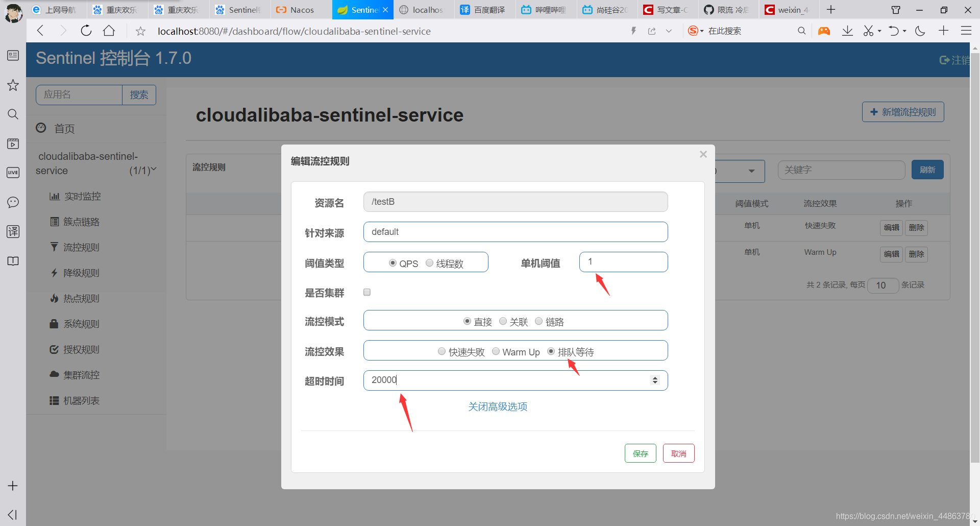The width and height of the screenshot is (980, 526).
Task: Reload the page with refresh icon
Action: pyautogui.click(x=86, y=31)
